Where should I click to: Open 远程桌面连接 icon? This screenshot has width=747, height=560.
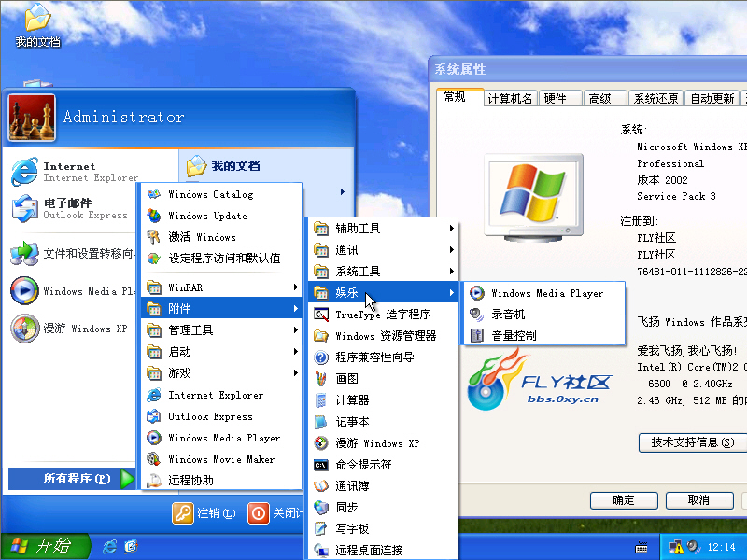(x=321, y=550)
